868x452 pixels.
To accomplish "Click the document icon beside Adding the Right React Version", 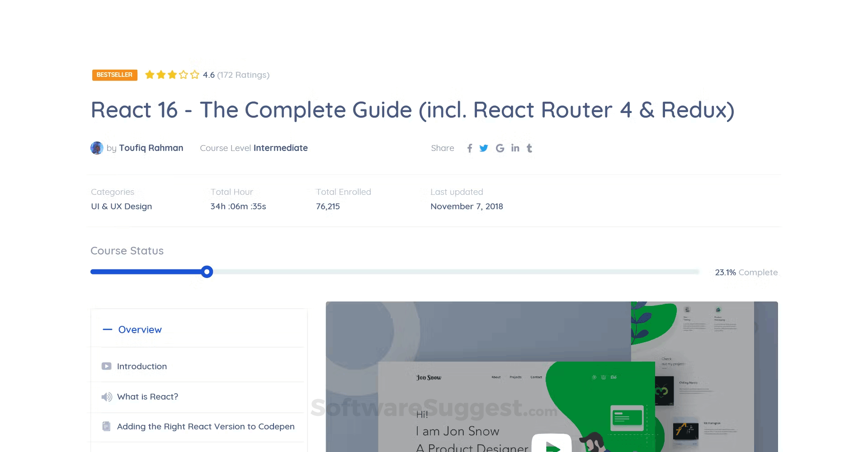I will coord(106,426).
